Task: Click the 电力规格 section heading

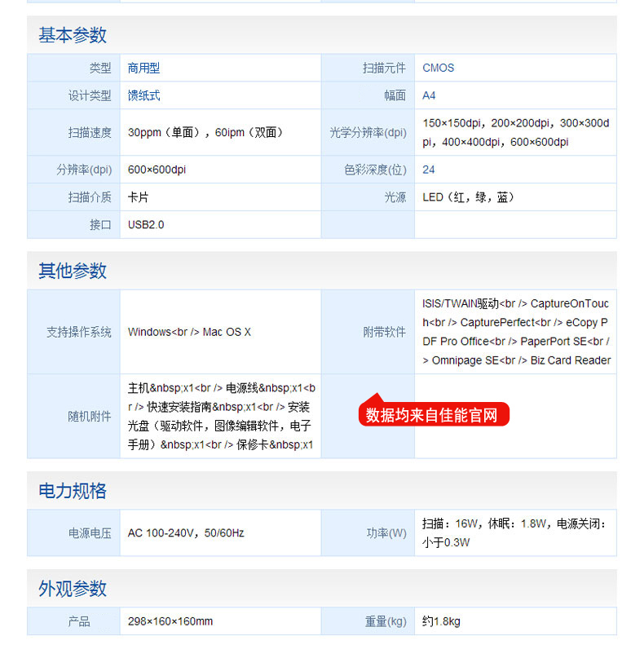Action: [x=73, y=491]
